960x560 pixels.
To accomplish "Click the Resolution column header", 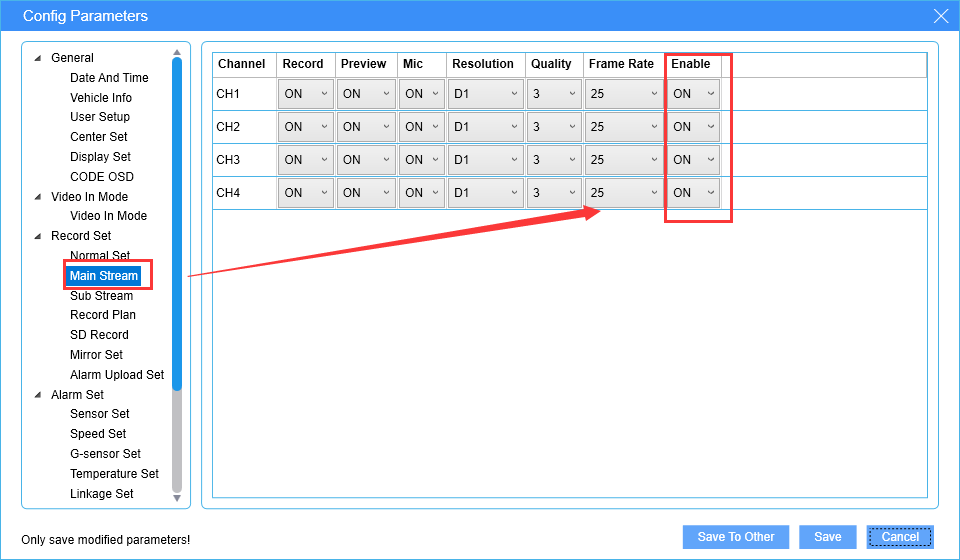I will point(486,64).
